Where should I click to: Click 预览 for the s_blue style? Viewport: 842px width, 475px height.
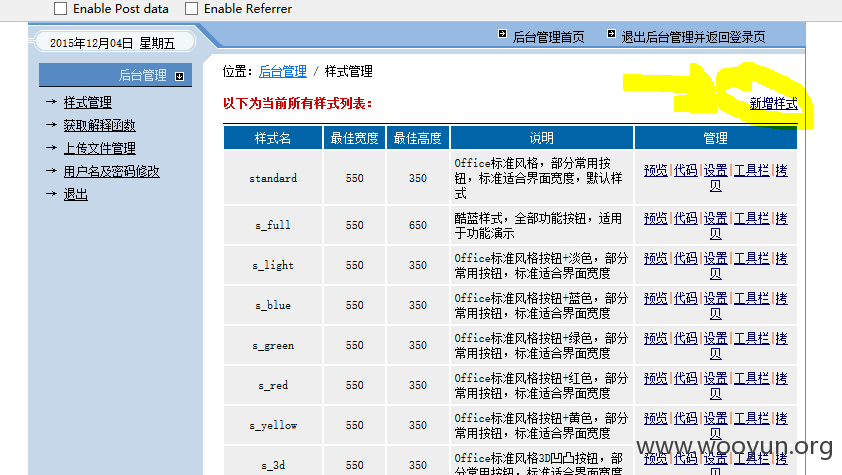pyautogui.click(x=655, y=298)
